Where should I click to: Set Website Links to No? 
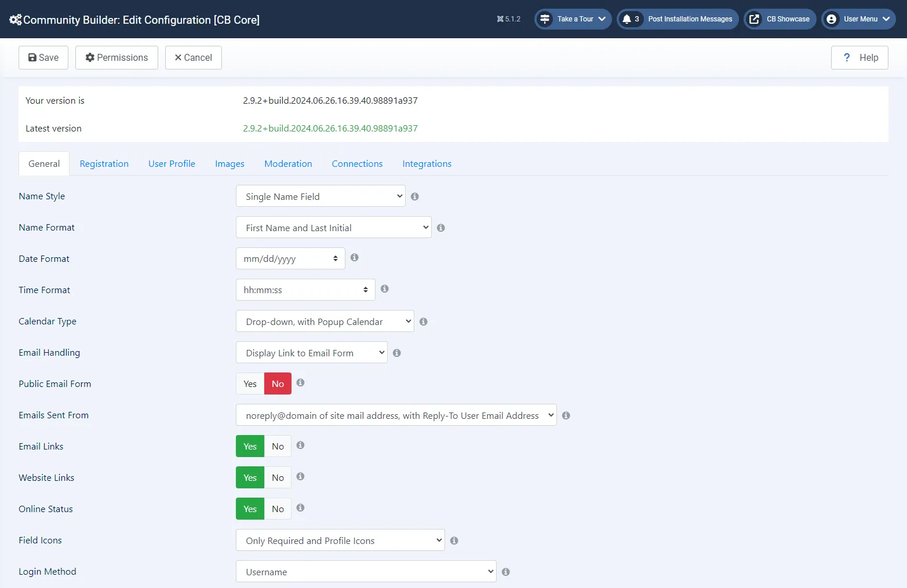(278, 477)
